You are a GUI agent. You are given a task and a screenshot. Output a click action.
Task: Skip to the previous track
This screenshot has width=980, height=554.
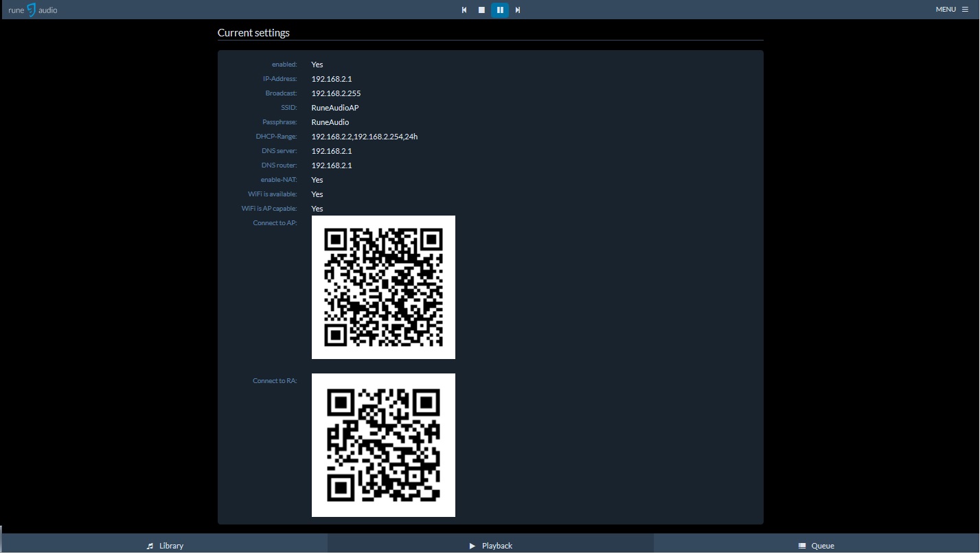[x=464, y=10]
